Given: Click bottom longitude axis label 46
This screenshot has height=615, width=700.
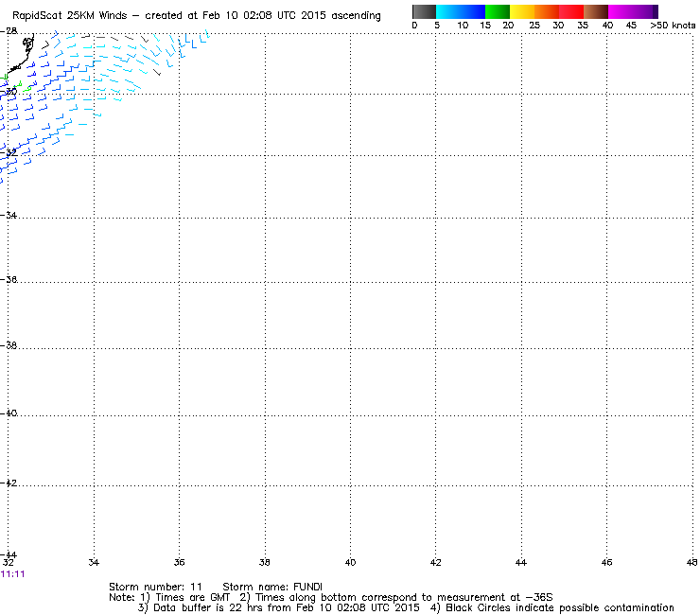Looking at the screenshot, I should click(x=606, y=562).
